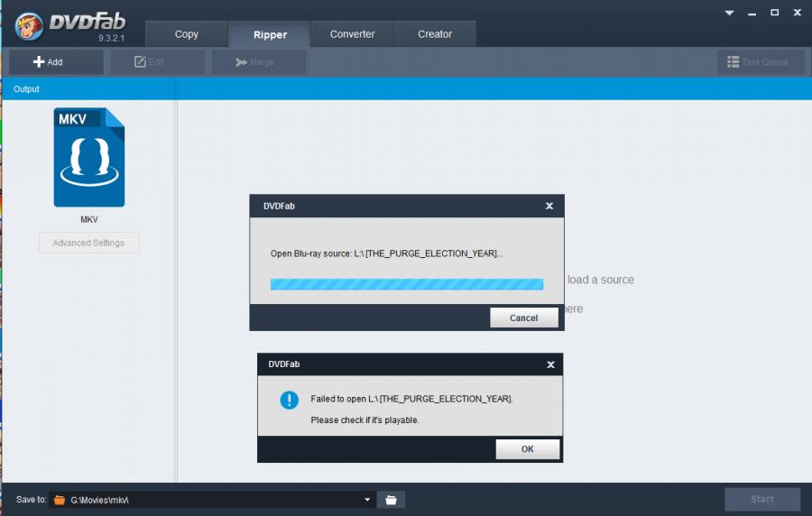The width and height of the screenshot is (812, 516).
Task: Click the 'load a source' hint text
Action: [x=601, y=280]
